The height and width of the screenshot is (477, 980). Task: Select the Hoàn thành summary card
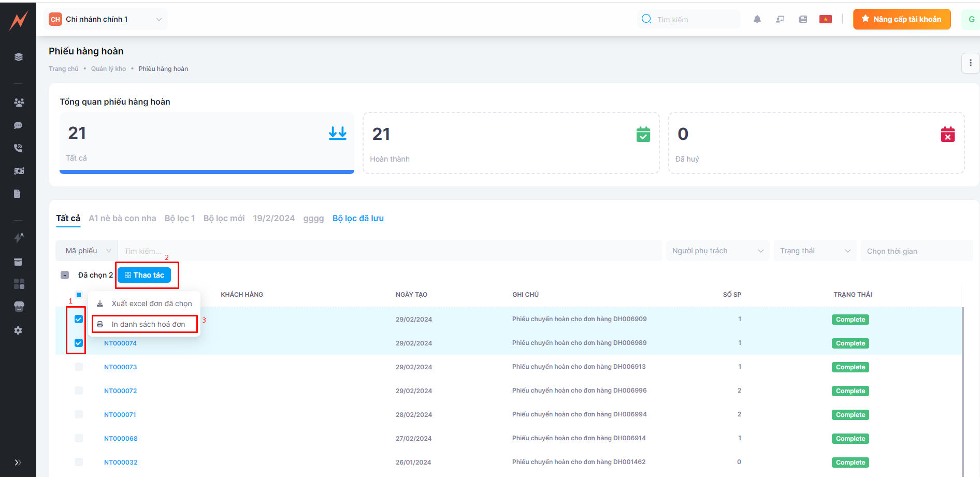tap(511, 143)
